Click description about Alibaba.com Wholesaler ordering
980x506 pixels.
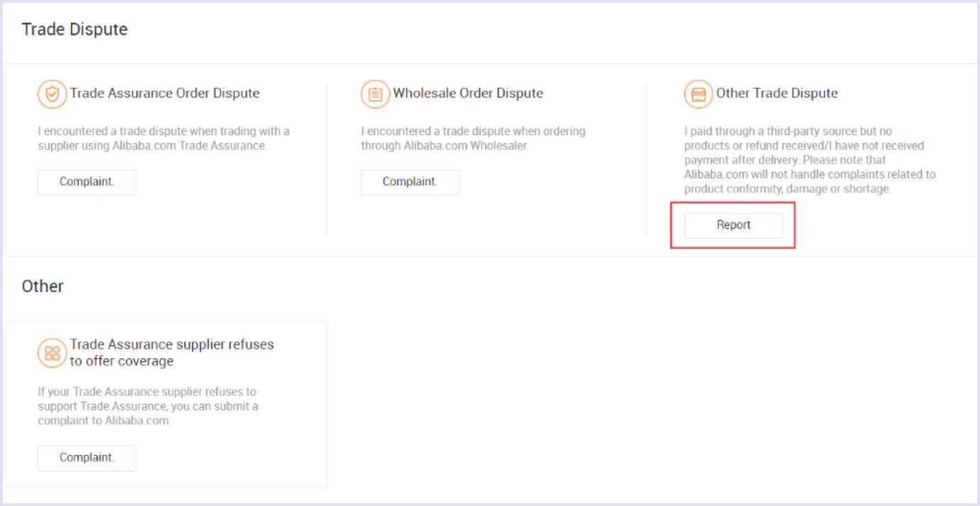[x=473, y=139]
